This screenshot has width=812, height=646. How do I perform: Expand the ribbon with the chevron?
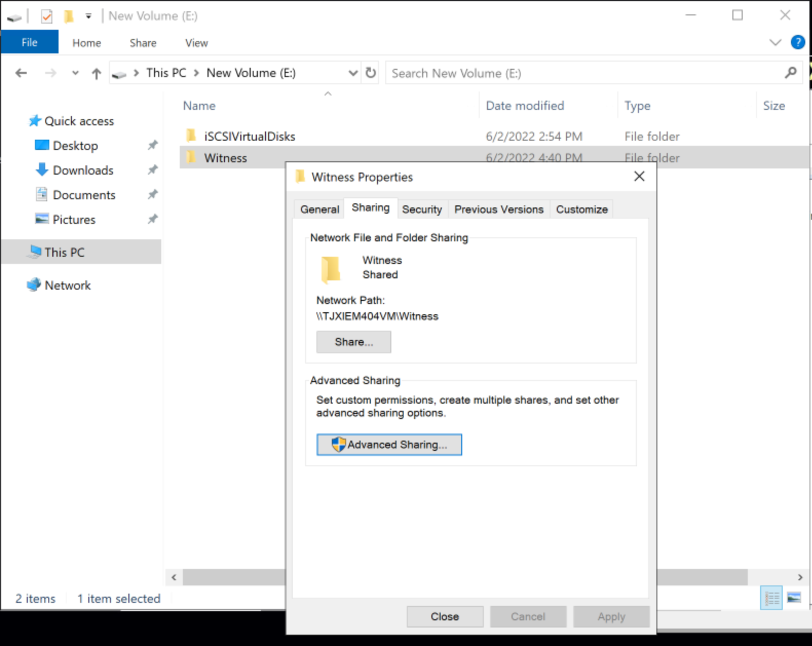click(x=775, y=43)
